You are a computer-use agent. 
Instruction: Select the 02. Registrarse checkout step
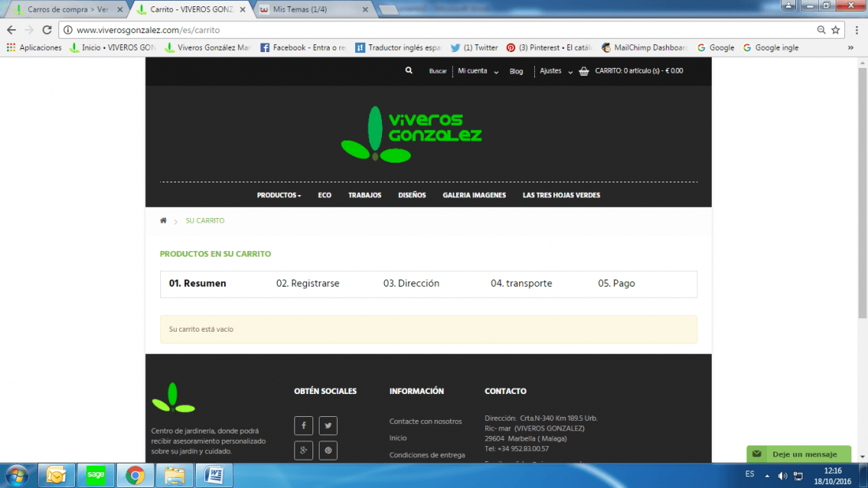tap(307, 283)
